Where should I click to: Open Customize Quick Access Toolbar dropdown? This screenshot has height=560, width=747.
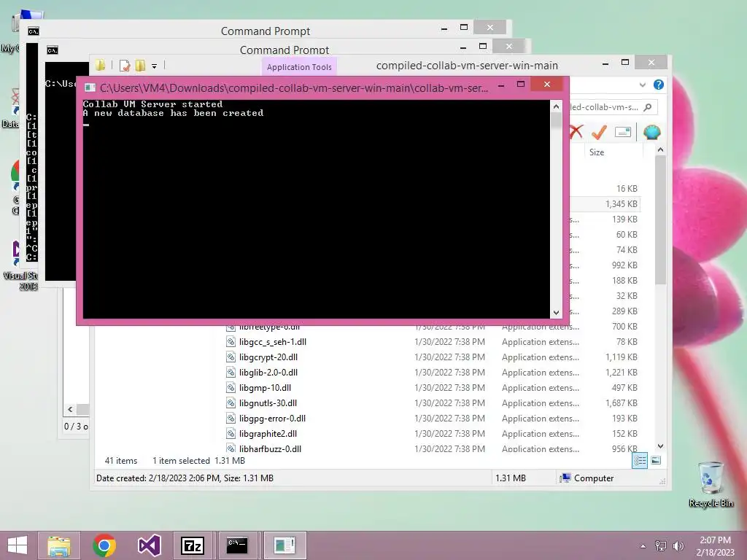coord(155,66)
